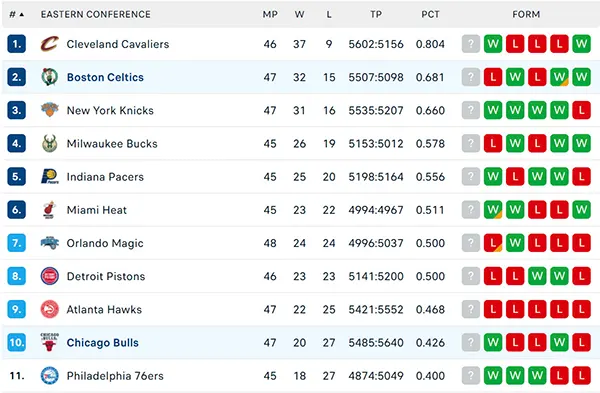Click the number 1 rank badge

click(x=16, y=44)
